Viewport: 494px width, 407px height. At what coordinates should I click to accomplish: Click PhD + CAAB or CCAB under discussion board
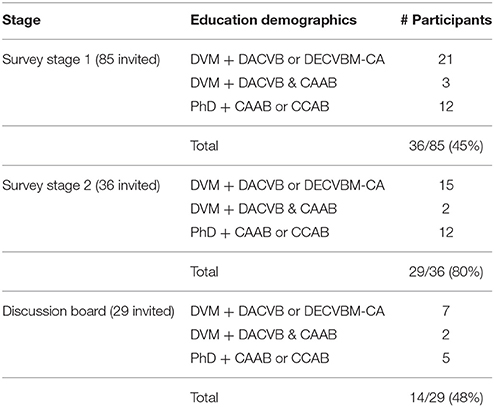tap(260, 359)
